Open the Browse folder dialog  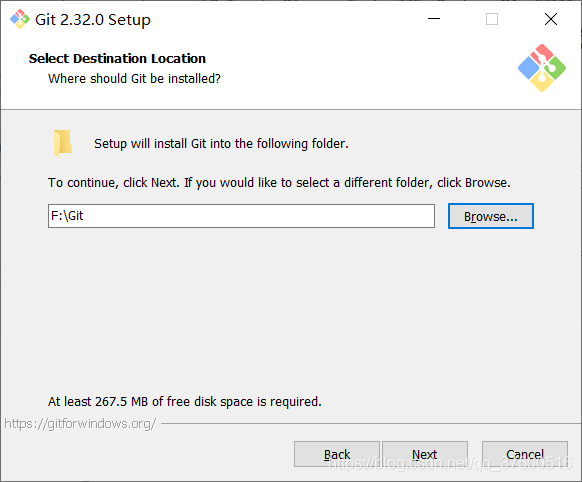click(491, 216)
